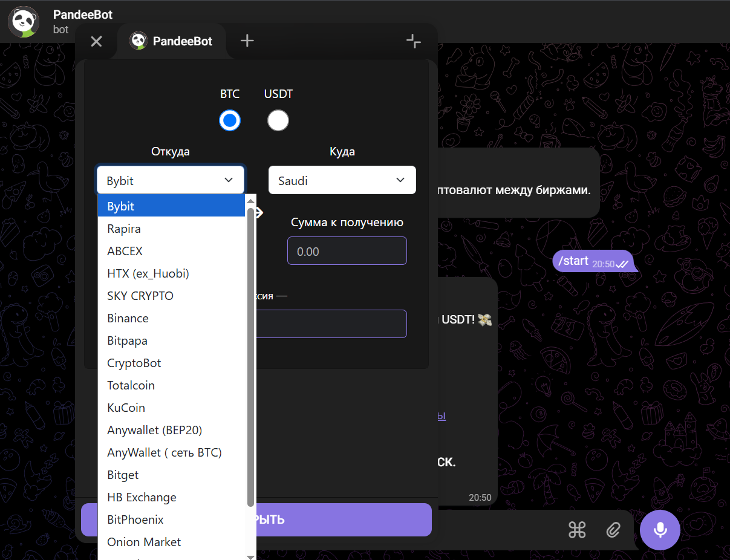Choose Rapira from the exchange list
The width and height of the screenshot is (730, 560).
(x=171, y=229)
